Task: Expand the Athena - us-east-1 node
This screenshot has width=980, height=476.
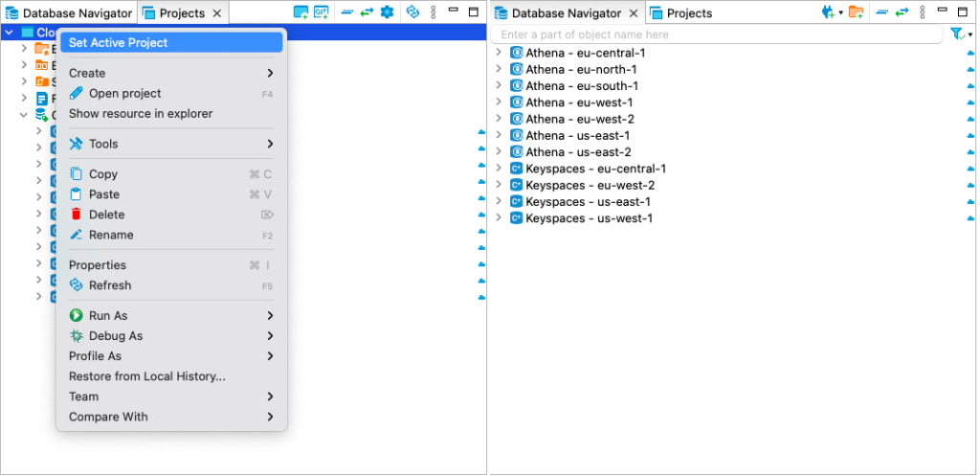Action: click(499, 135)
